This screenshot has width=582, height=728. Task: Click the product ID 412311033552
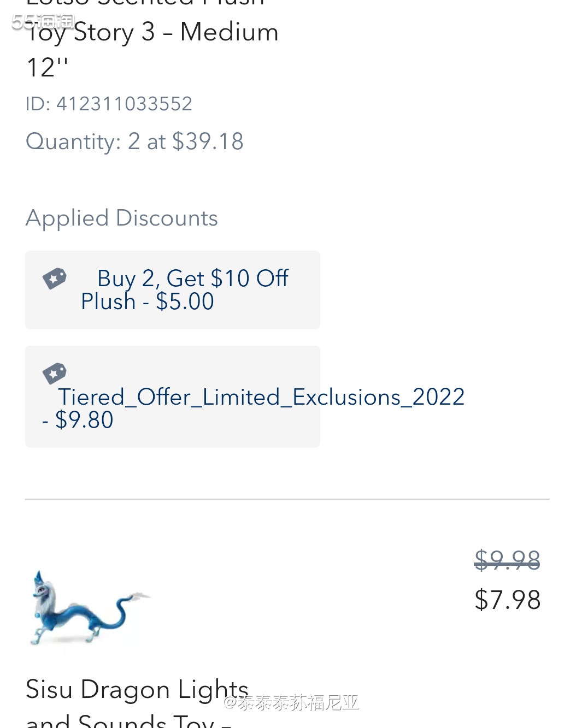pos(109,104)
